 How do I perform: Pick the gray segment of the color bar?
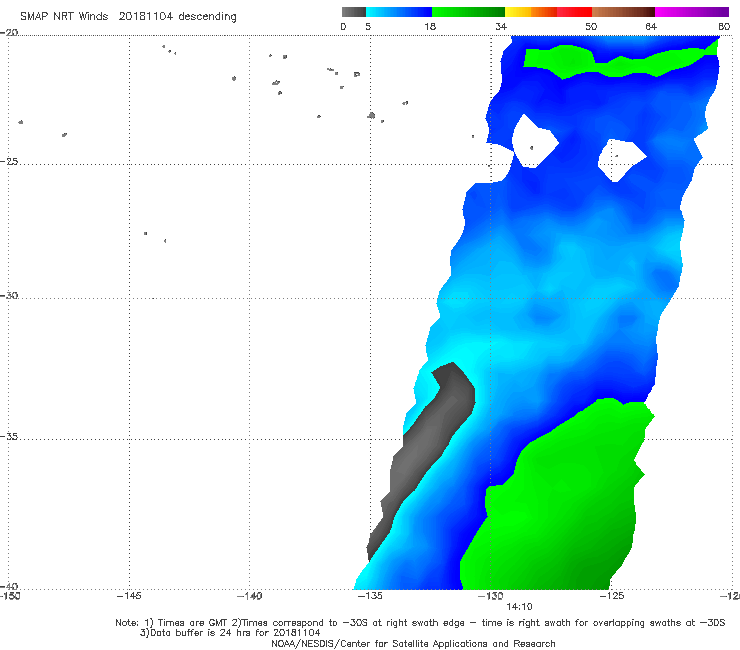[354, 12]
